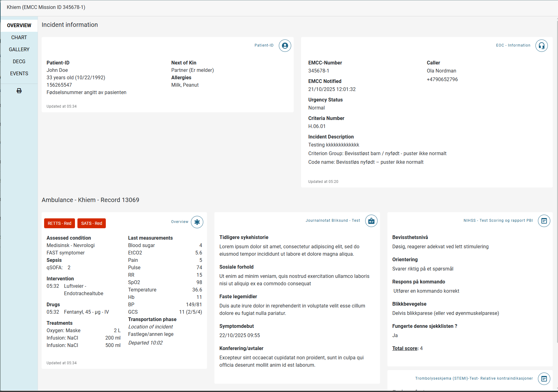Screen dimensions: 558x392
Task: Click the EMCC Notified timestamp 21/10/2025 12:01:32
Action: click(x=332, y=89)
